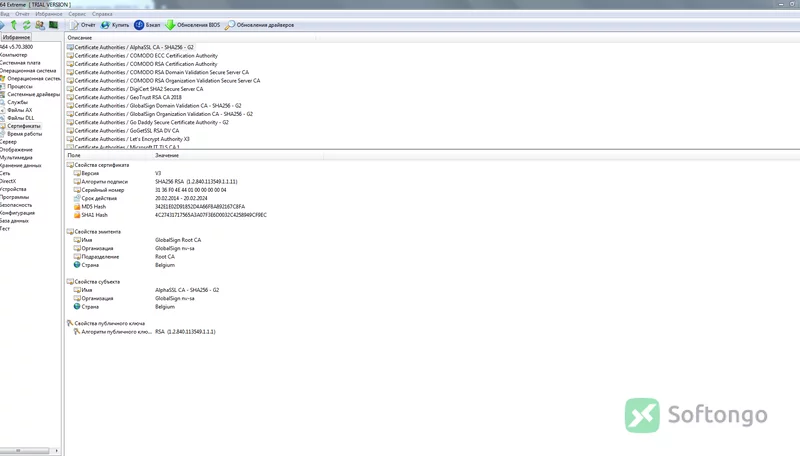Click the MD5 Hash field row
Screen dimensions: 800x456
pos(159,207)
